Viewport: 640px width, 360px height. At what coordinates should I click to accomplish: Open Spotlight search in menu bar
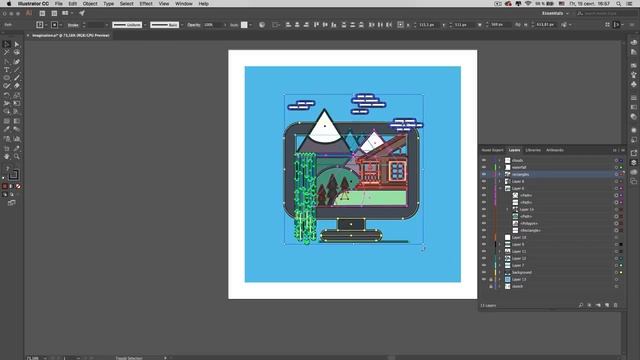click(x=619, y=4)
